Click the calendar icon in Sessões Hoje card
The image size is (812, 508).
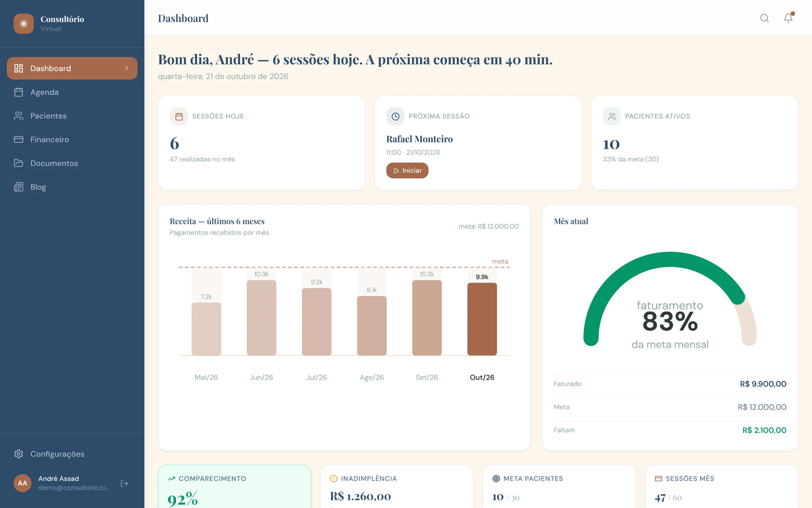[179, 116]
